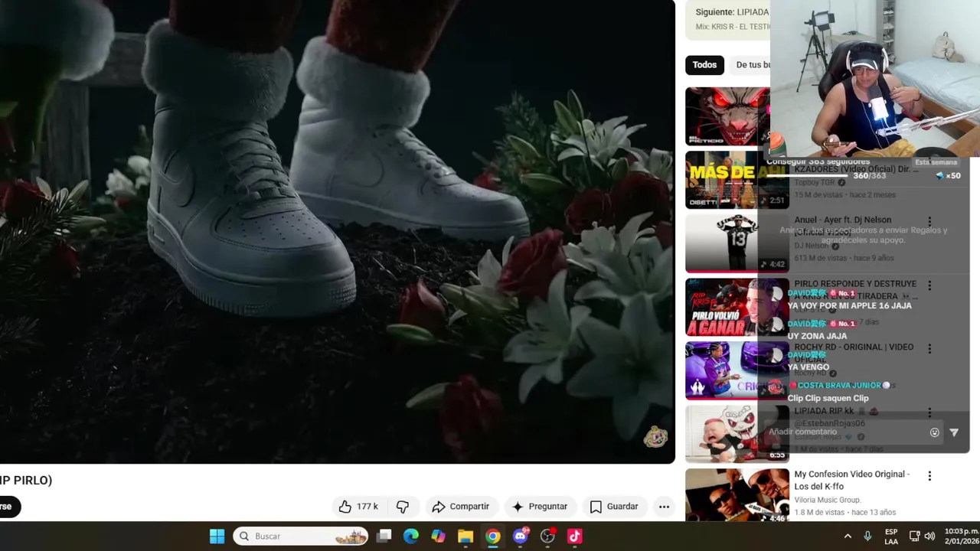This screenshot has width=980, height=551.
Task: Click the dislike thumbs-down button
Action: click(403, 507)
